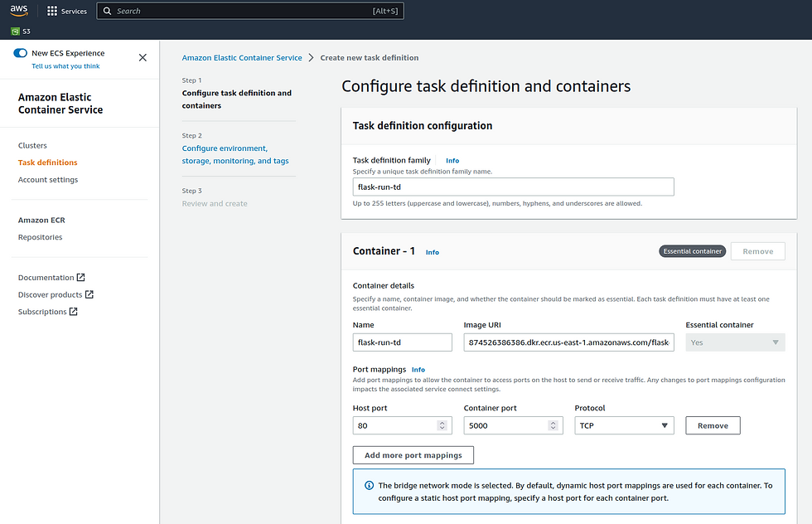
Task: Click Step 1 Configure task definition text
Action: 237,99
